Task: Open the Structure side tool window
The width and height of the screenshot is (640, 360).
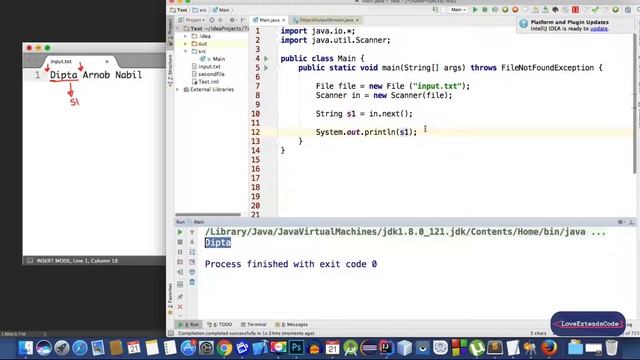Action: (170, 70)
